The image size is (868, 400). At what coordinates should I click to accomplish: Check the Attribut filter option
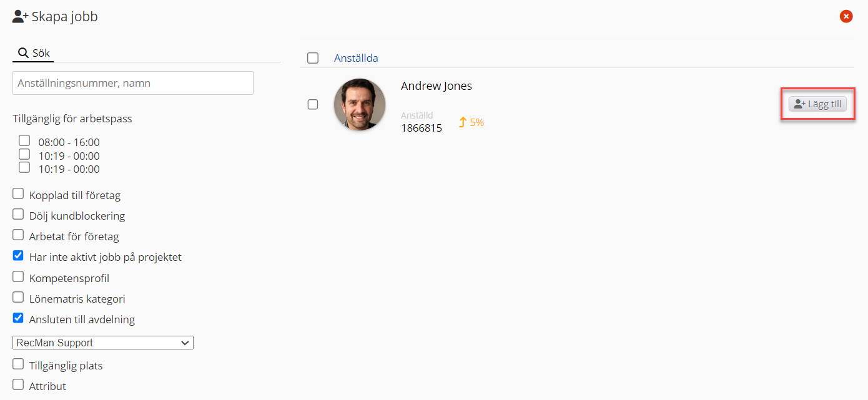pyautogui.click(x=19, y=385)
